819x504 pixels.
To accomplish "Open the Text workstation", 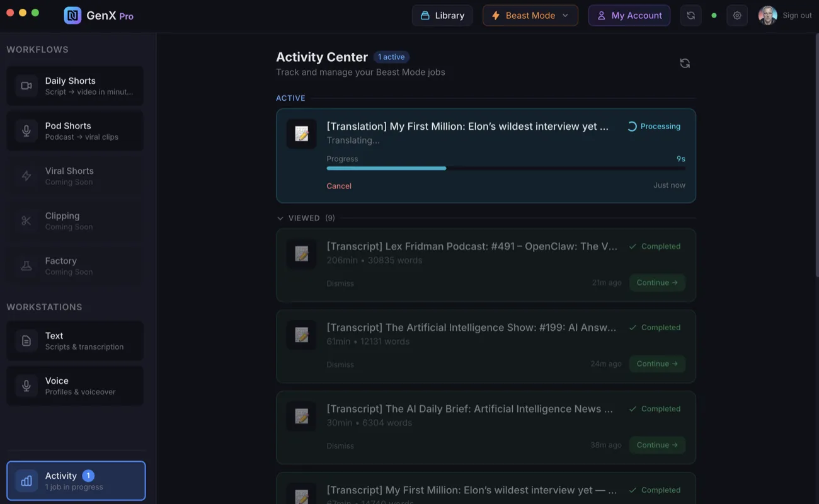I will coord(75,341).
